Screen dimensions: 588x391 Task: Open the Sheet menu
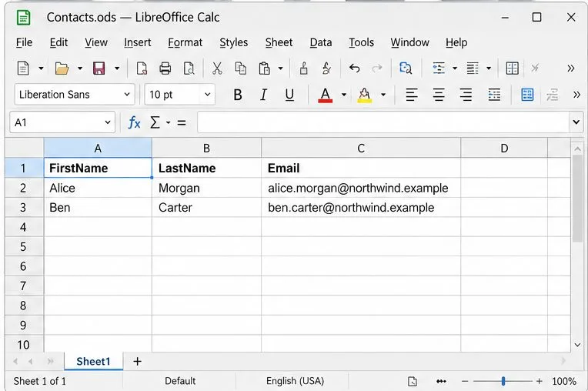(279, 43)
